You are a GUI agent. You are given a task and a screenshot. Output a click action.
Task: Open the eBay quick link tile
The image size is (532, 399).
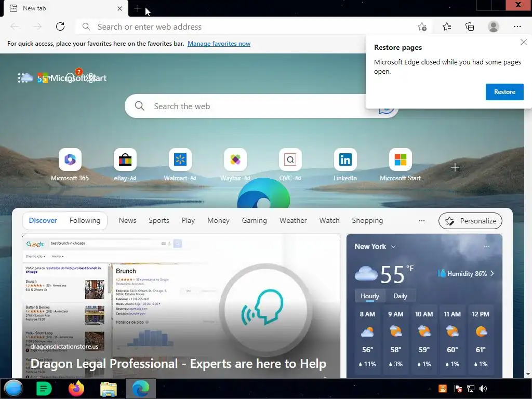(125, 165)
